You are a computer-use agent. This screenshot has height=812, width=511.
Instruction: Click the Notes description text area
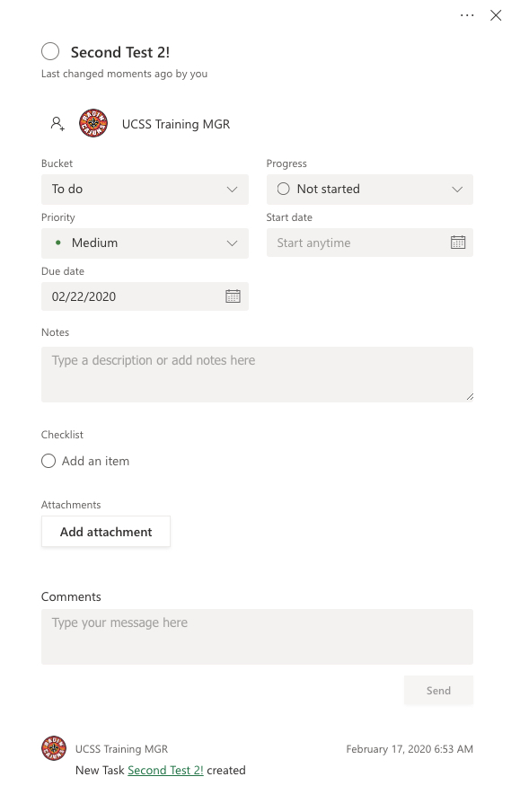pos(257,375)
